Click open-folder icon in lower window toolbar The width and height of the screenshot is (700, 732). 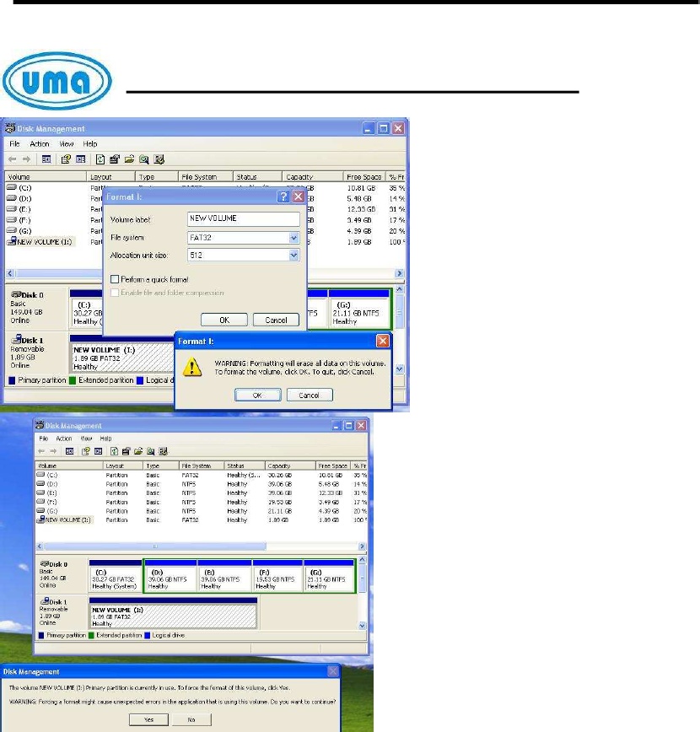click(x=138, y=451)
